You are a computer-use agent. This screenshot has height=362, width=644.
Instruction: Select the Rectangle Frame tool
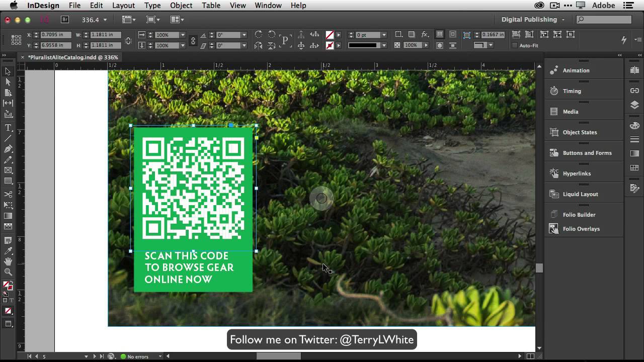click(x=8, y=170)
